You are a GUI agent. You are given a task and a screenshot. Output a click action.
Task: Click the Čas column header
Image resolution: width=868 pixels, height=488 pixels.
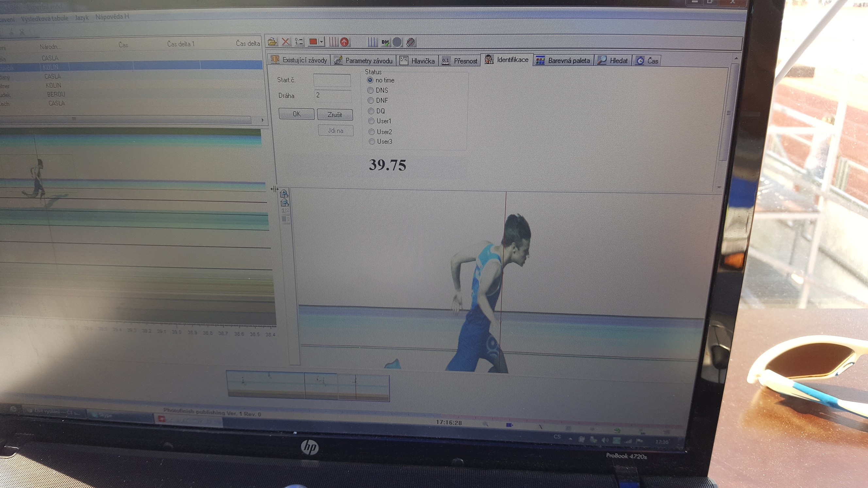click(123, 45)
